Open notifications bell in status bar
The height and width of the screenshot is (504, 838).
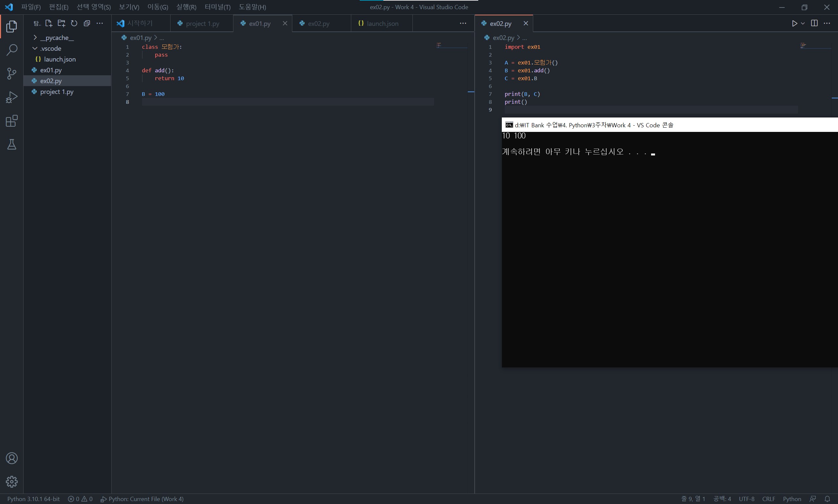click(x=827, y=498)
